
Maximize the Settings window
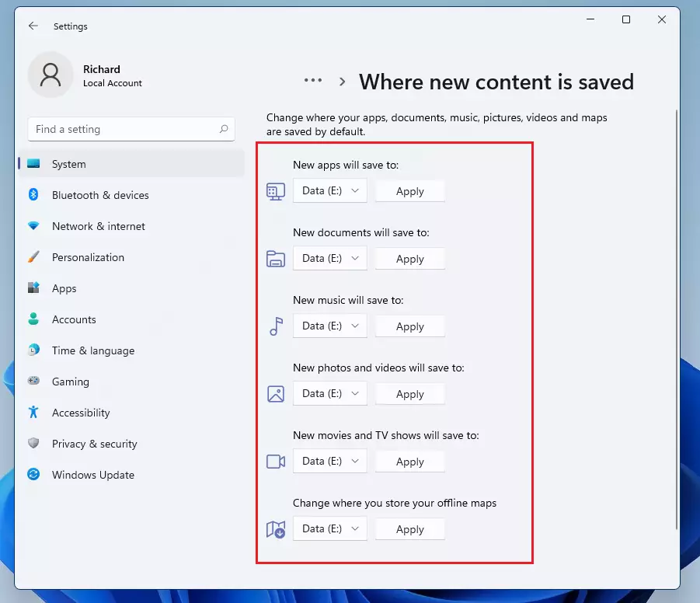pyautogui.click(x=626, y=19)
